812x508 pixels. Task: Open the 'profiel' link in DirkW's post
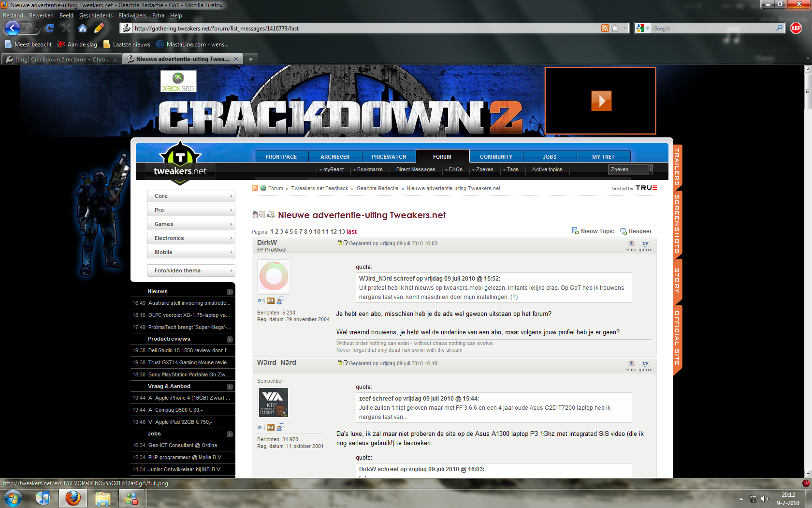(566, 332)
